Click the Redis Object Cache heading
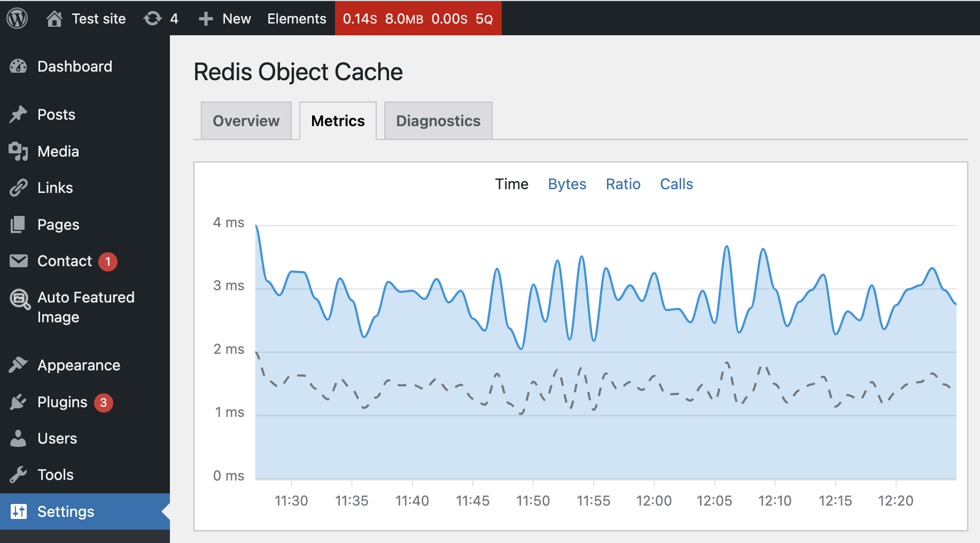This screenshot has width=980, height=543. pos(298,72)
